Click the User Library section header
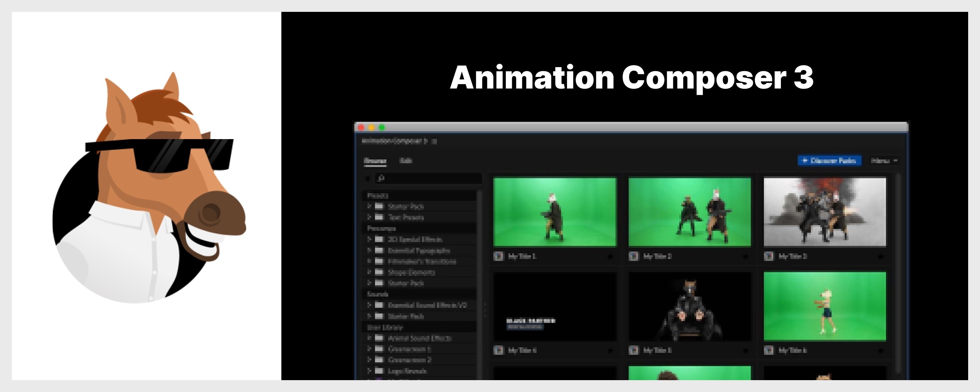Image resolution: width=980 pixels, height=392 pixels. [x=419, y=327]
